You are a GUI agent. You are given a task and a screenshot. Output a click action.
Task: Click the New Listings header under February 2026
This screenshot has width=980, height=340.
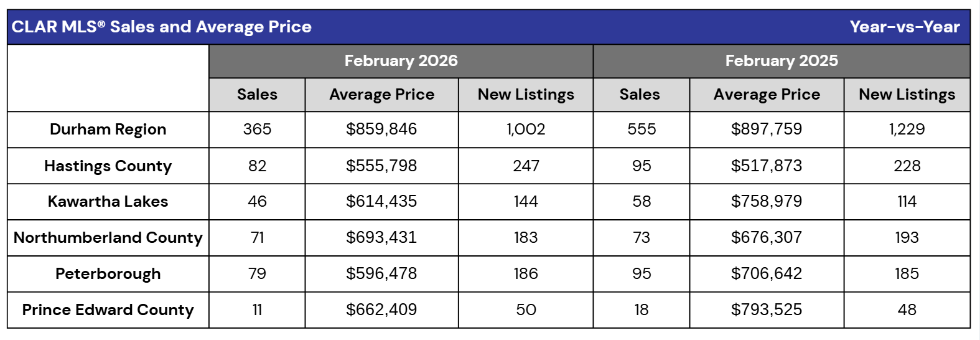tap(526, 95)
